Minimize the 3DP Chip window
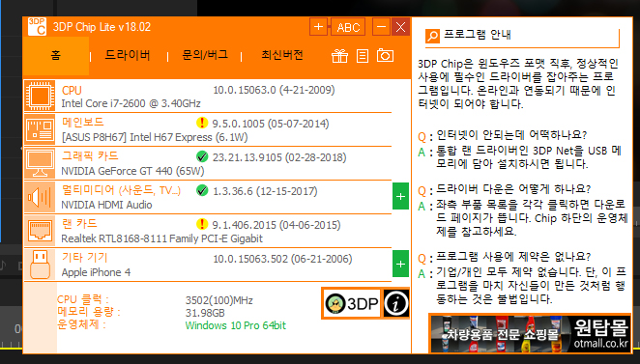Screen dimensions: 640x364 [381, 27]
